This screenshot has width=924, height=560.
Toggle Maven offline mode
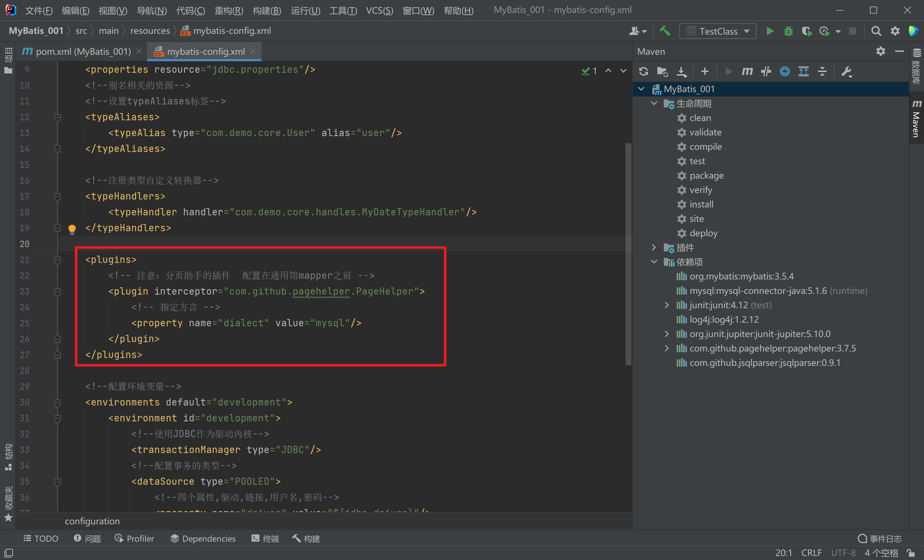click(766, 71)
